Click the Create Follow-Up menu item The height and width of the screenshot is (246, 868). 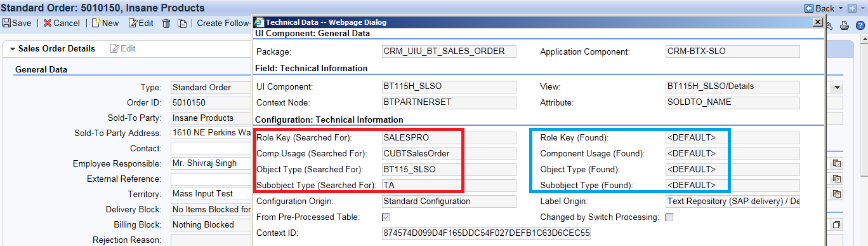[224, 23]
